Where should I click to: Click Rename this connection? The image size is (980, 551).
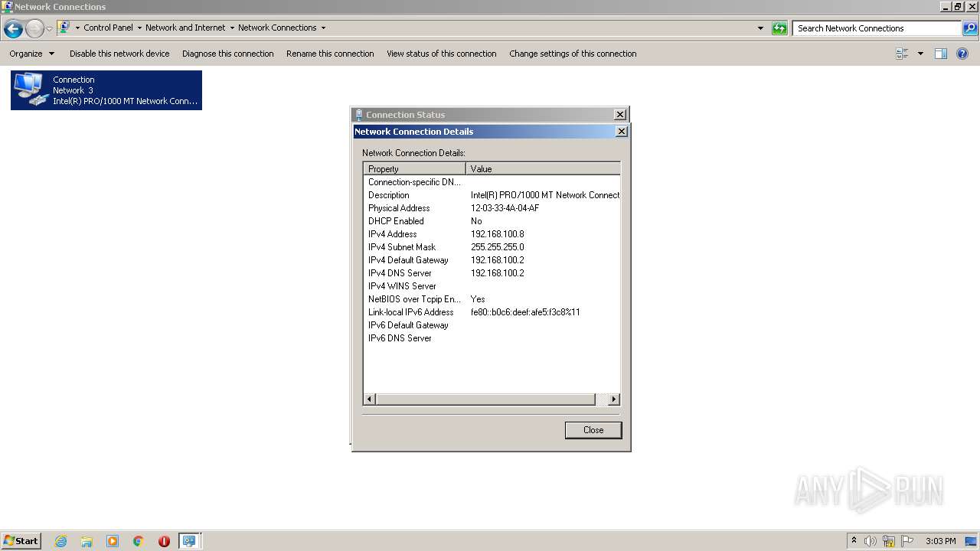tap(330, 54)
